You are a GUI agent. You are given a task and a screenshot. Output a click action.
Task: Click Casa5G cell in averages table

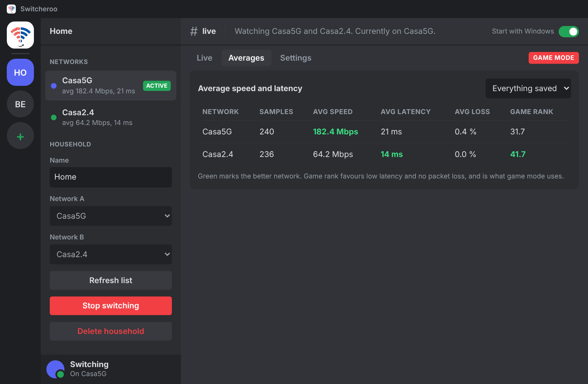tap(217, 132)
